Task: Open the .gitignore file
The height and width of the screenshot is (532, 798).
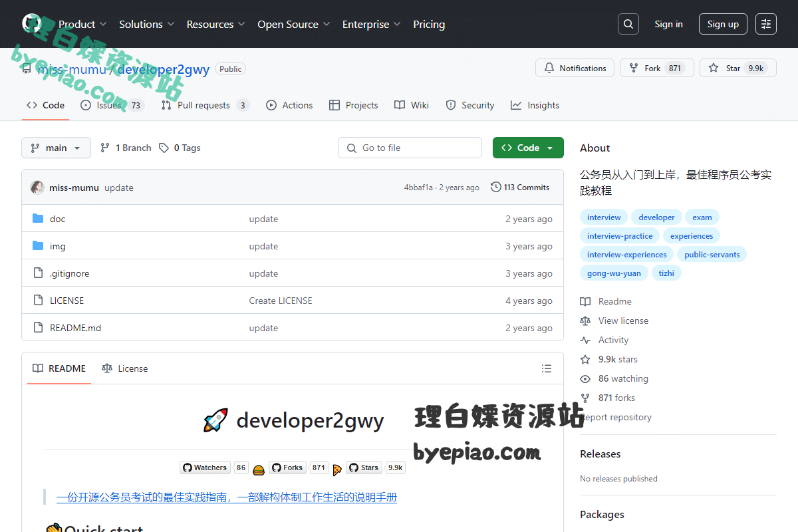Action: pyautogui.click(x=70, y=273)
